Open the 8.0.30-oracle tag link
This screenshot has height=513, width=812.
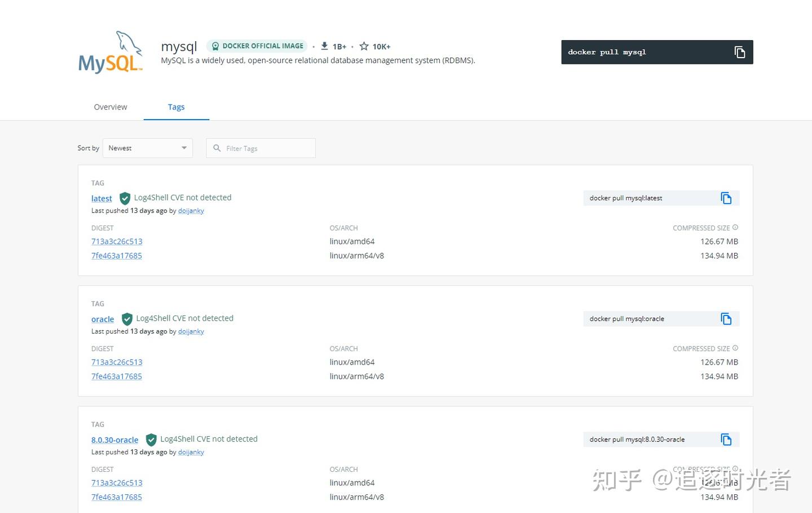115,440
